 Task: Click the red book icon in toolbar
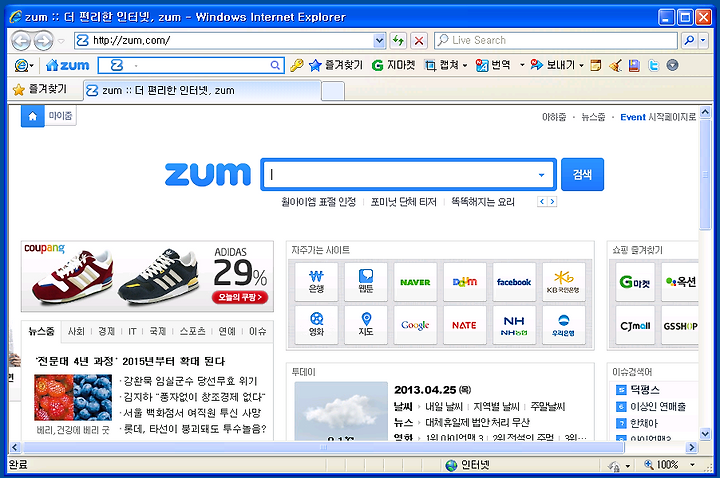[x=634, y=65]
